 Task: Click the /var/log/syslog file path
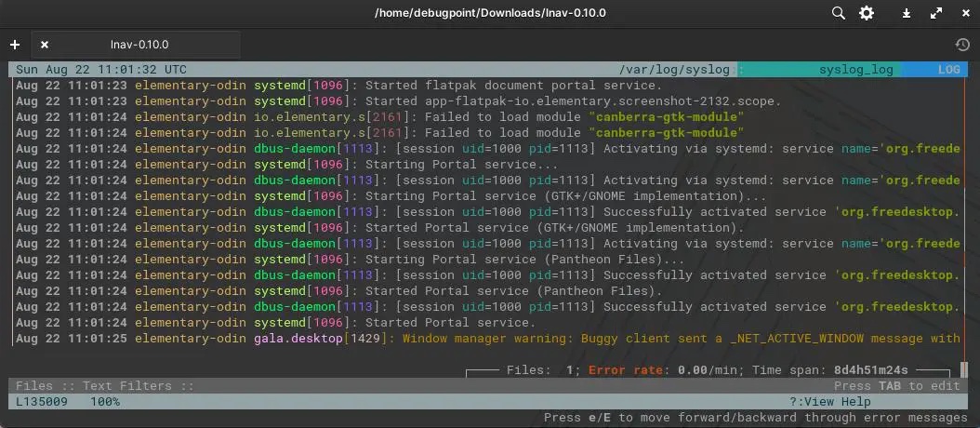677,70
